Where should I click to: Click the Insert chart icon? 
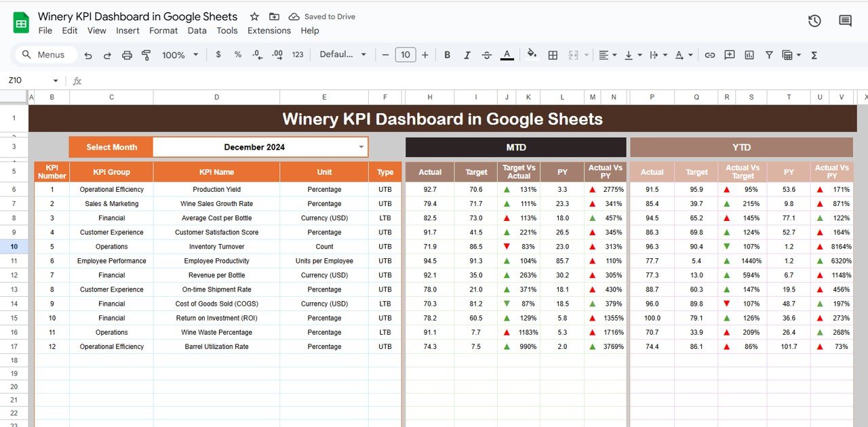(x=749, y=55)
